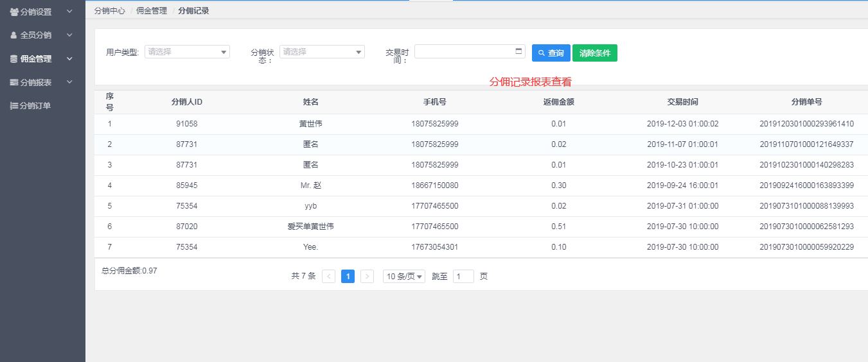Open the calendar icon in 交易时间 field
Viewport: 868px width, 362px height.
tap(518, 51)
